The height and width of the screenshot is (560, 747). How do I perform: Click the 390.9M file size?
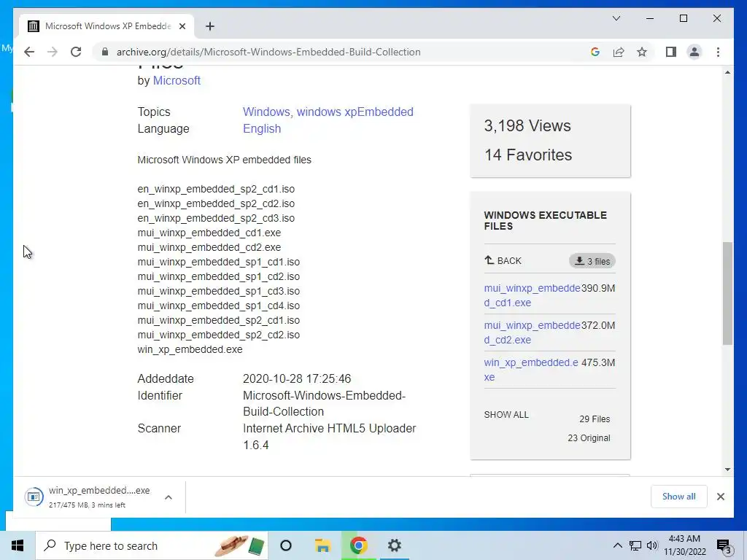point(598,288)
